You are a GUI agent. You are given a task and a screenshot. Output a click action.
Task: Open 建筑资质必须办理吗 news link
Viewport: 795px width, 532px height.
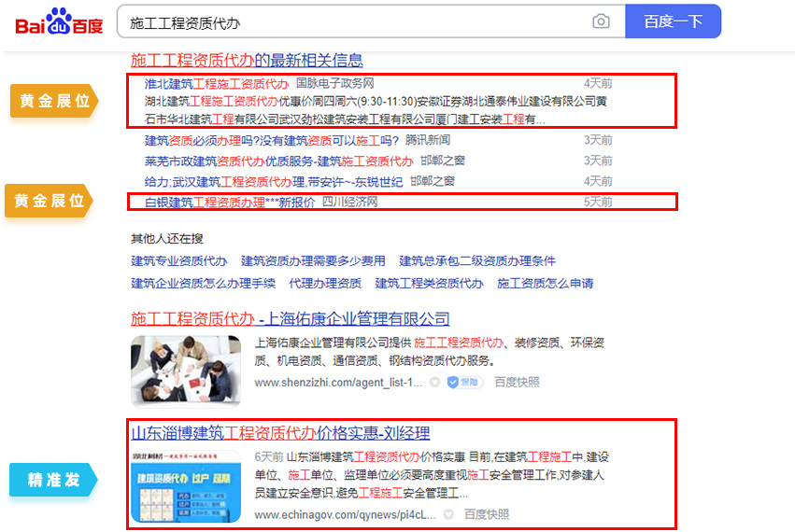pyautogui.click(x=272, y=140)
